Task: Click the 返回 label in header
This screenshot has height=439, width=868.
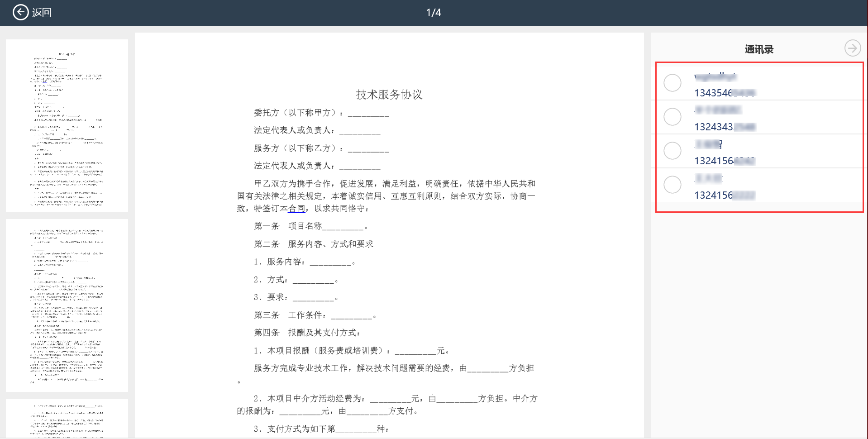Action: click(42, 13)
